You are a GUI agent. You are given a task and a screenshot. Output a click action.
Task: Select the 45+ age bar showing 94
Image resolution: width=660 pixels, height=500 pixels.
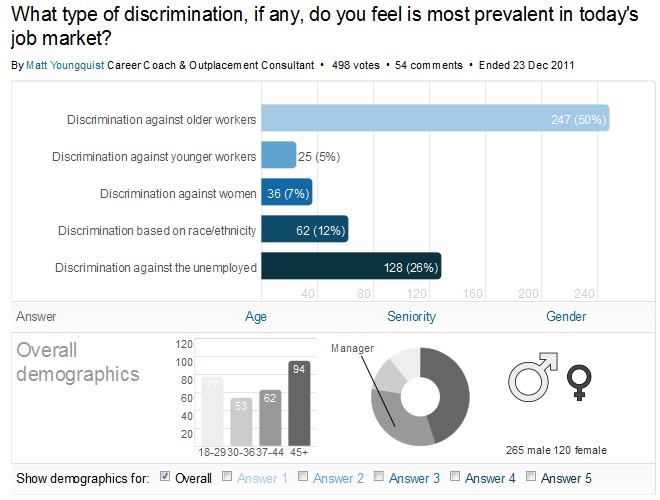[x=299, y=403]
